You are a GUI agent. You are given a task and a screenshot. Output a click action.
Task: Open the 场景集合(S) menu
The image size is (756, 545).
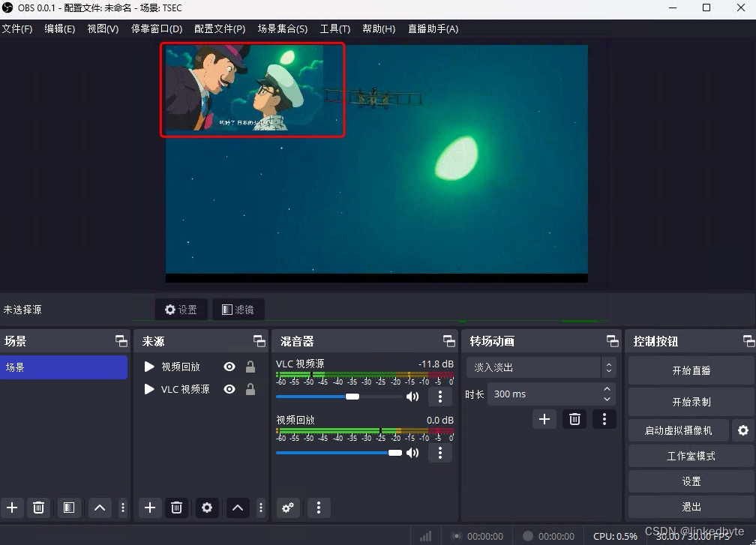tap(283, 29)
